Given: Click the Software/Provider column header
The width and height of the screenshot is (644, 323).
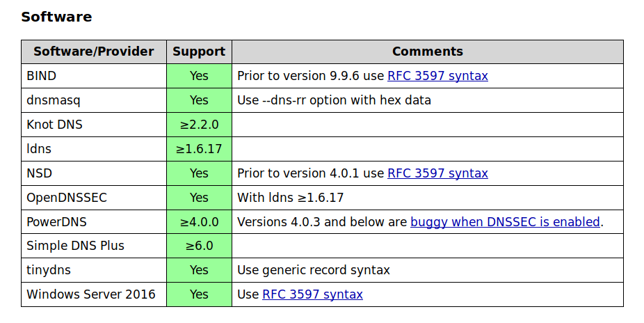Looking at the screenshot, I should [94, 52].
